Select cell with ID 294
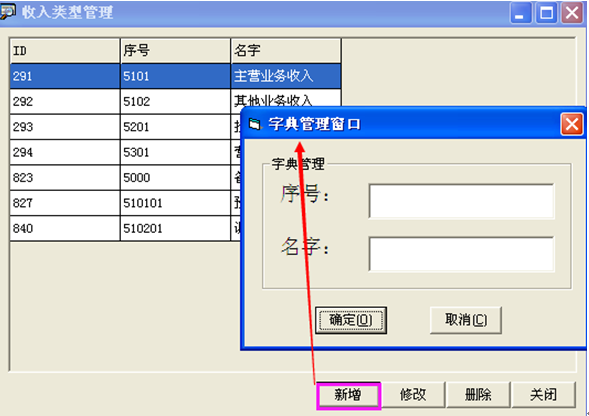Image resolution: width=589 pixels, height=416 pixels. pyautogui.click(x=65, y=152)
